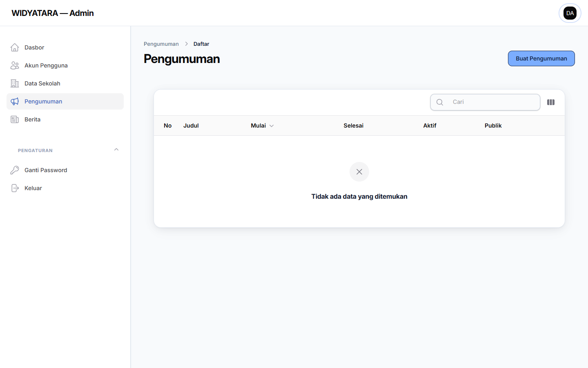Click the Pengumuman page heading
The height and width of the screenshot is (368, 588).
182,59
